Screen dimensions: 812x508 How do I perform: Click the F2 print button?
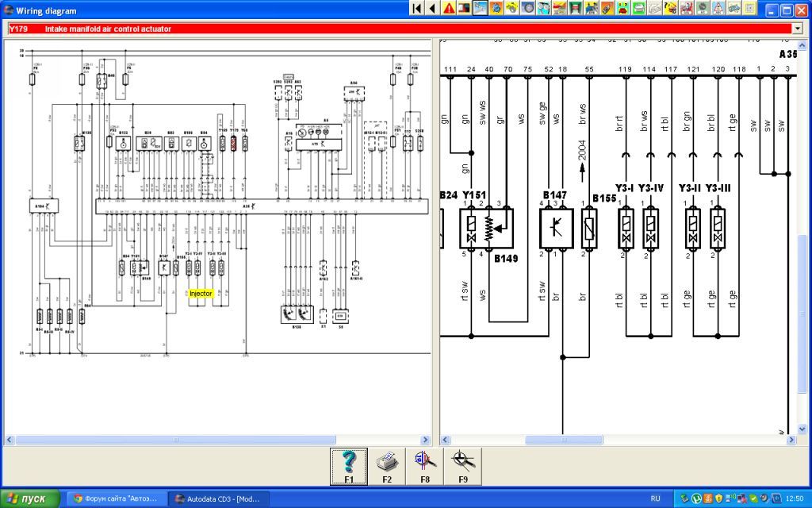click(387, 467)
